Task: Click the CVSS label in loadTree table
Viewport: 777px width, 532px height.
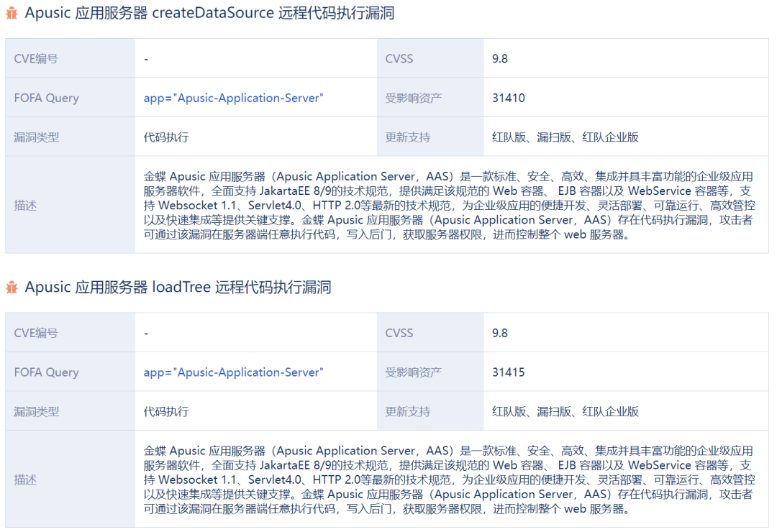Action: coord(399,334)
